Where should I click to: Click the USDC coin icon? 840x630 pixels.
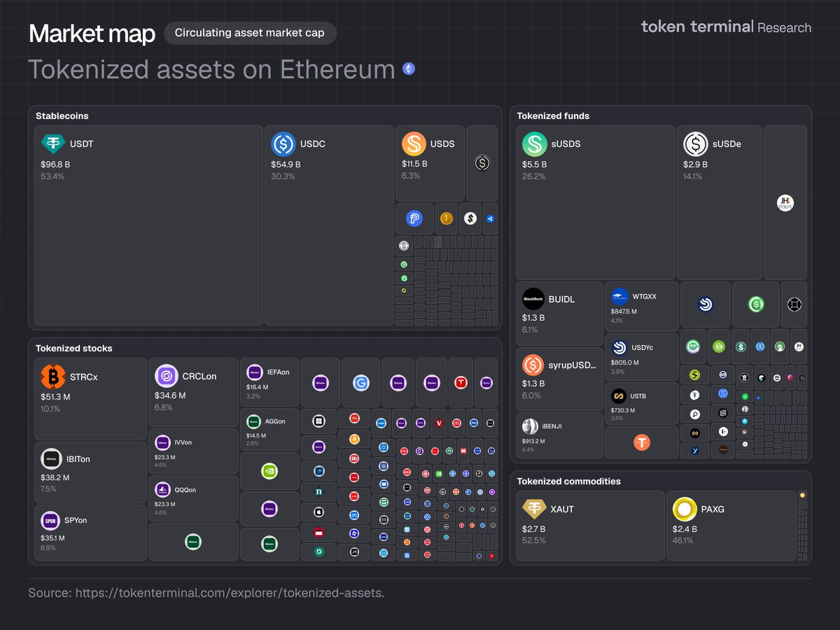[283, 143]
